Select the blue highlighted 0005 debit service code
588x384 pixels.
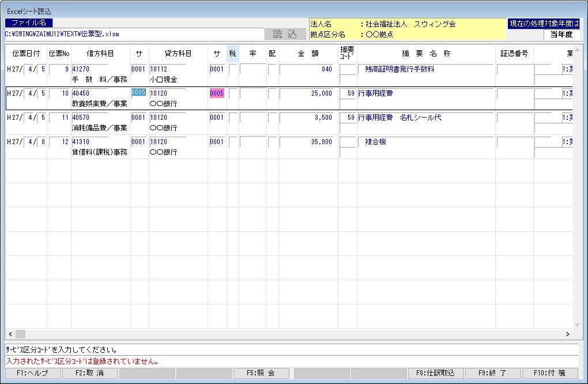tap(138, 93)
